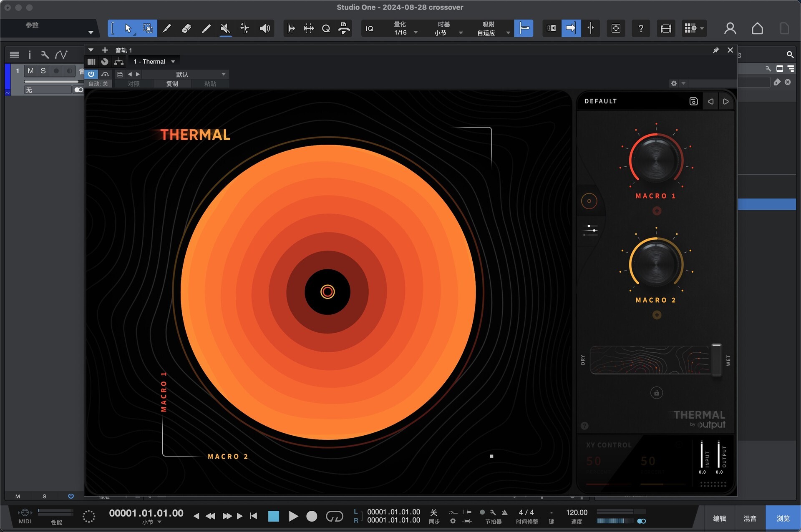Click the 对照 compare button
The height and width of the screenshot is (532, 801).
click(x=133, y=84)
